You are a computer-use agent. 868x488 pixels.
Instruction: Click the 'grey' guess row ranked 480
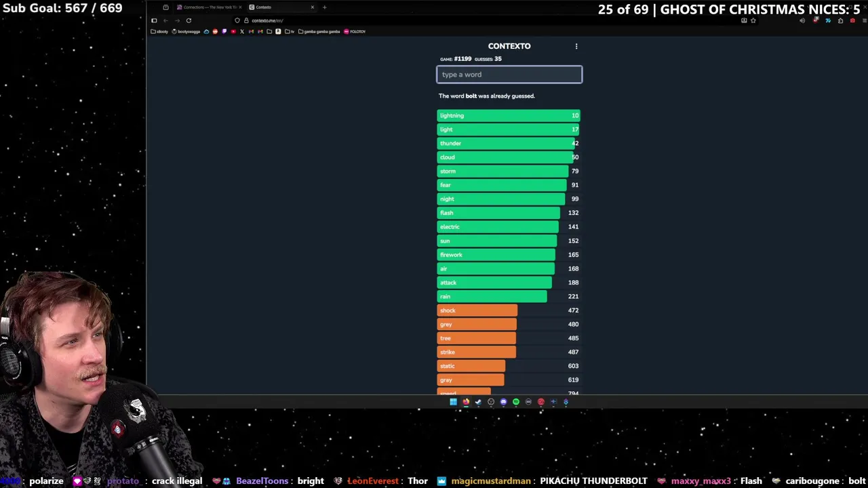[x=509, y=324]
